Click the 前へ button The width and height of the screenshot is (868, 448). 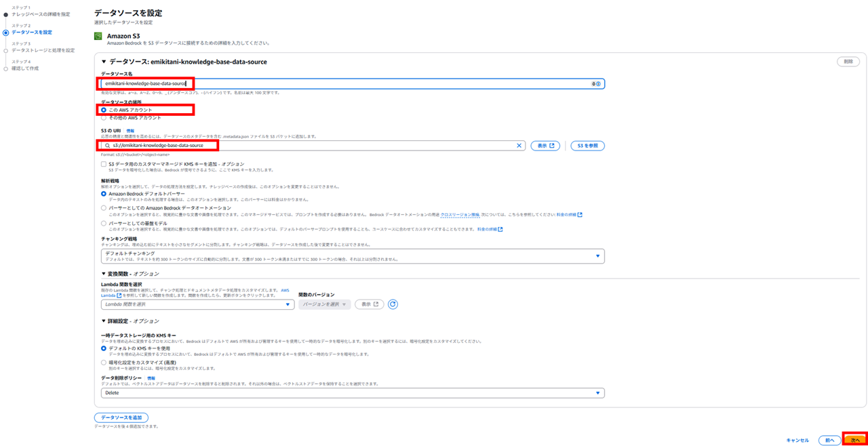point(829,441)
